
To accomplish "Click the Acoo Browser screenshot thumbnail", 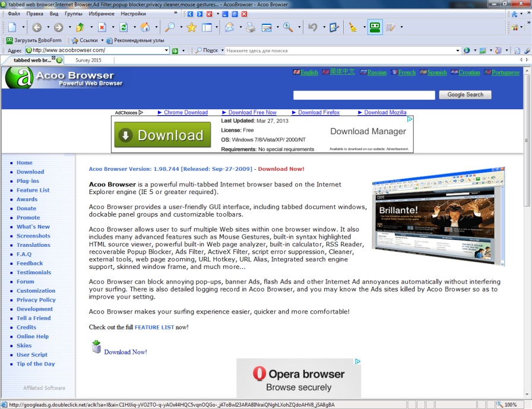I will (438, 216).
